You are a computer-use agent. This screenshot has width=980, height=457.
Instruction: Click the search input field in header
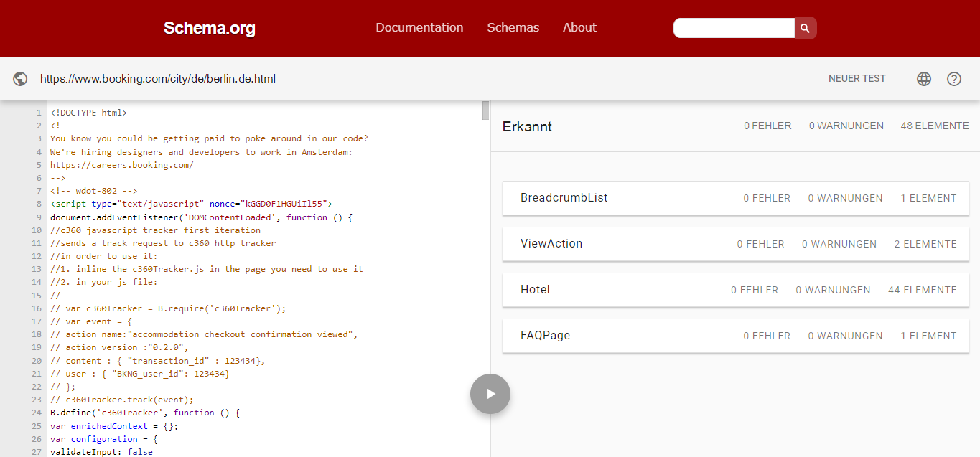(x=734, y=28)
